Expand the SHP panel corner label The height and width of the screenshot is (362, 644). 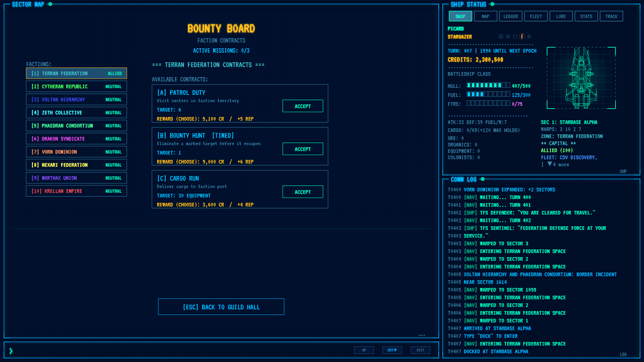pyautogui.click(x=623, y=171)
